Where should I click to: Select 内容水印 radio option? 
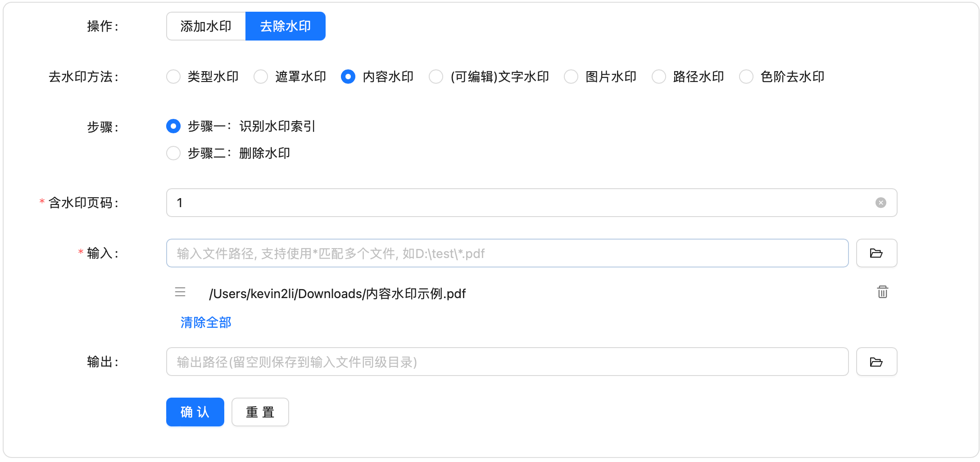pos(348,77)
